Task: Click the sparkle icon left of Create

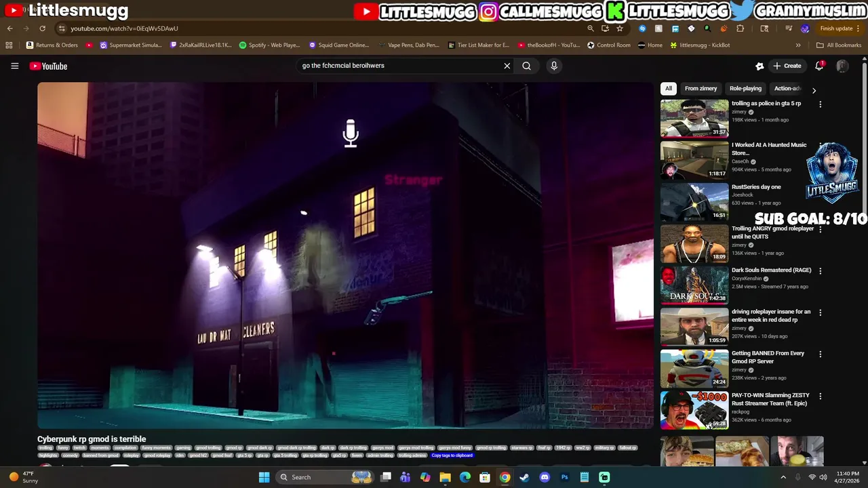Action: click(759, 66)
